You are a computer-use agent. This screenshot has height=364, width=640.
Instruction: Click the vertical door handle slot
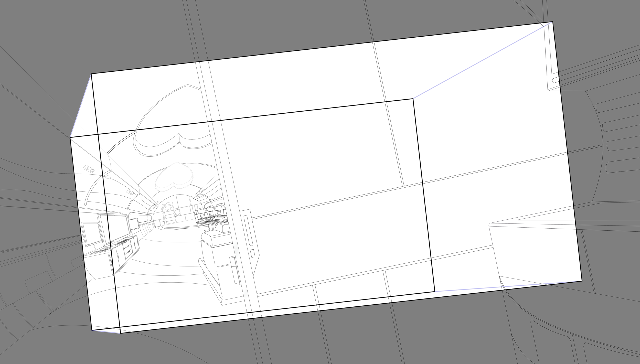(x=248, y=230)
